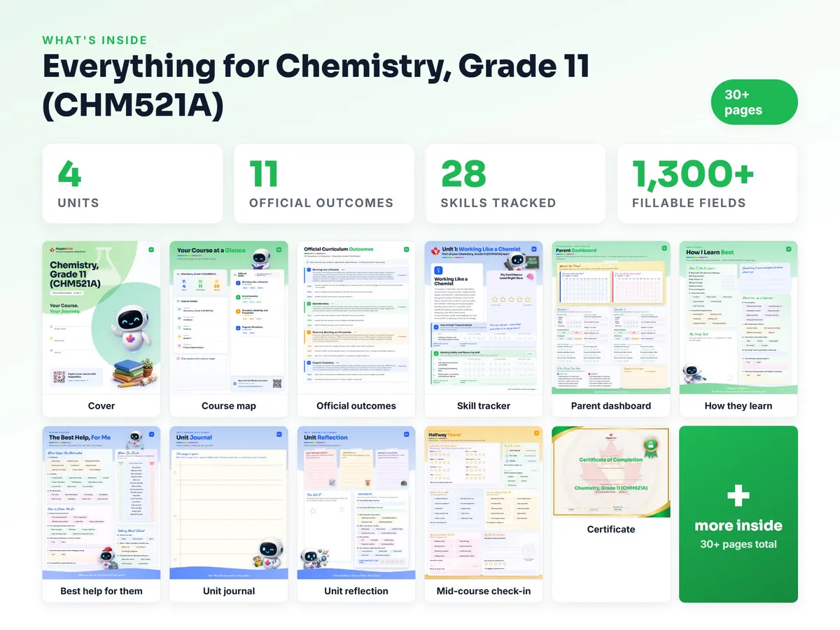
Task: Click the 'Parent dashboard' caption text
Action: 611,406
